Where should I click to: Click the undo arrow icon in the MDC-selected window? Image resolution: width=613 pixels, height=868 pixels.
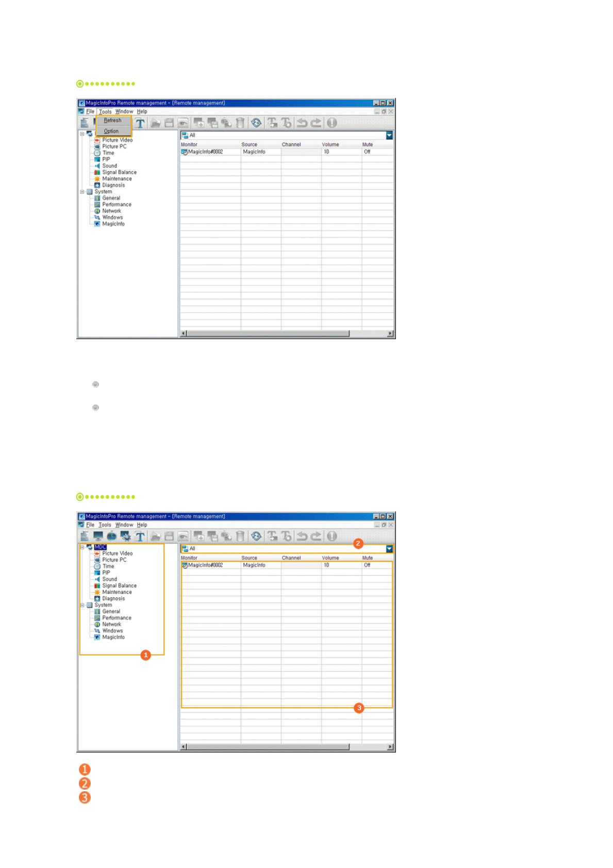pyautogui.click(x=302, y=536)
